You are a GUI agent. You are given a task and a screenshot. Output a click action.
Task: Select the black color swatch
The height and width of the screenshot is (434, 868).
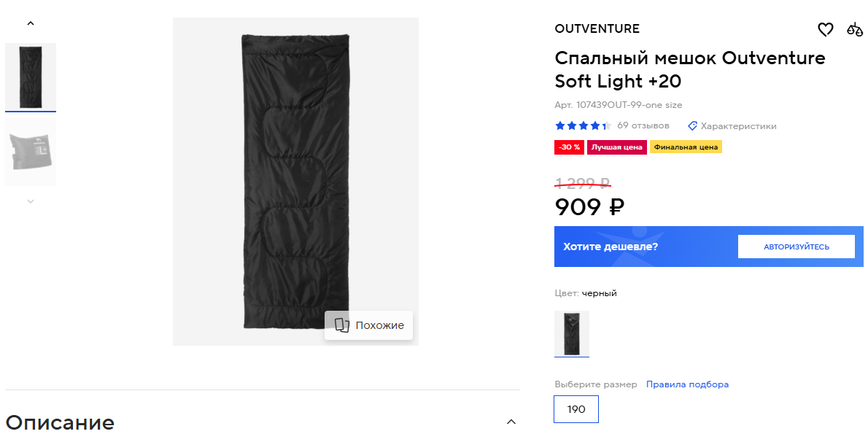(x=572, y=334)
